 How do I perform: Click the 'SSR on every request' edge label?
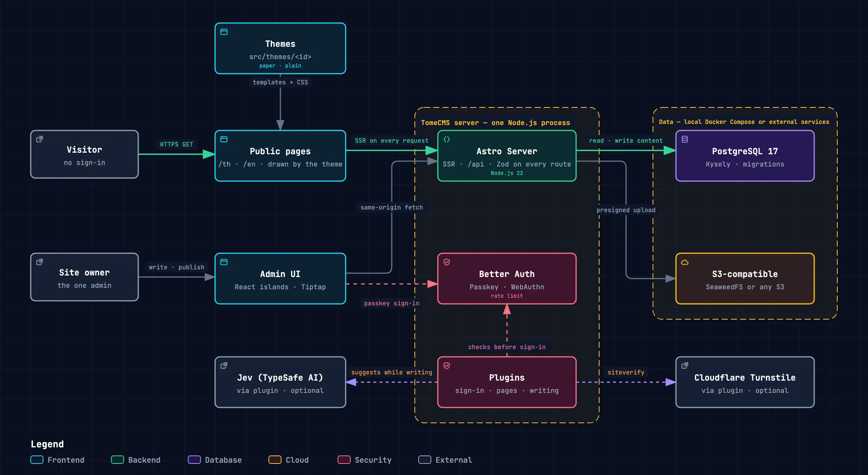pos(392,140)
